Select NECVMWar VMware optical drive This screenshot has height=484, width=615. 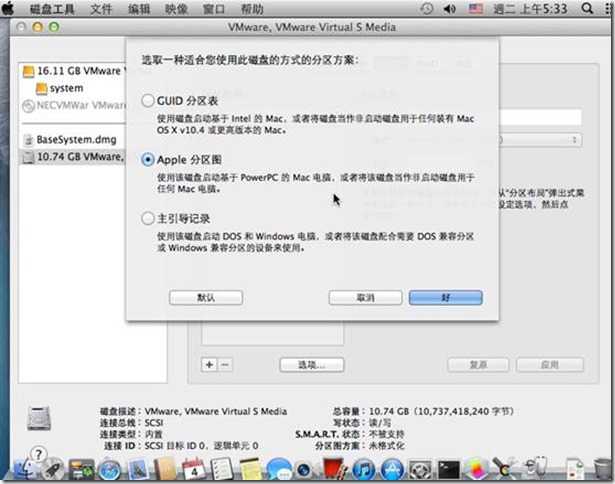74,106
